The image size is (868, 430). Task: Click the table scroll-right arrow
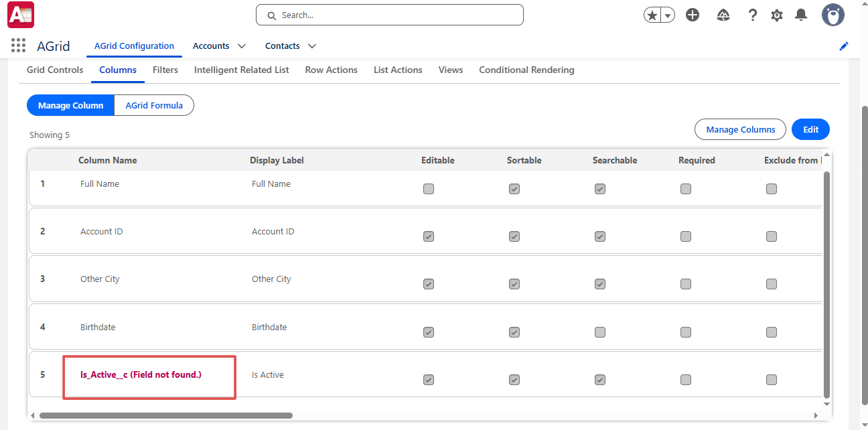click(x=816, y=415)
